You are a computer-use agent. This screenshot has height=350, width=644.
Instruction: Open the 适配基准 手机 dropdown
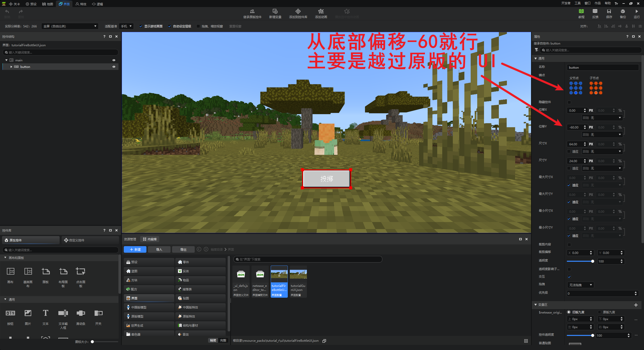pos(126,26)
